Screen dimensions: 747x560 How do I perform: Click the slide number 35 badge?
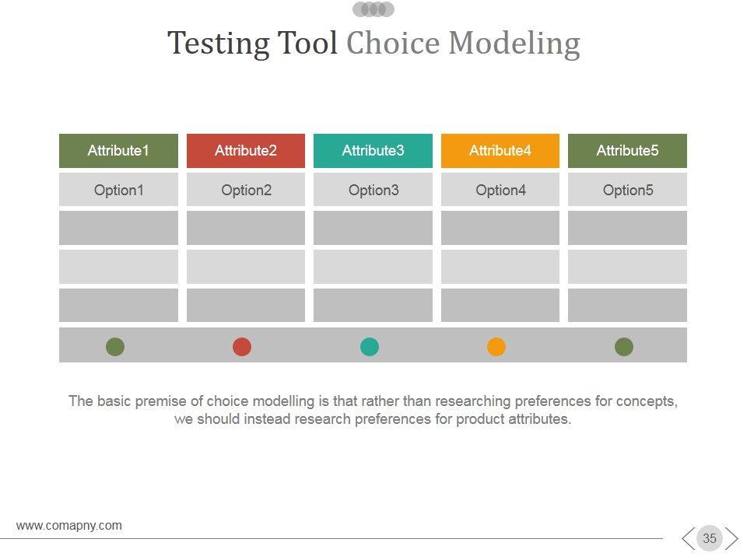710,538
